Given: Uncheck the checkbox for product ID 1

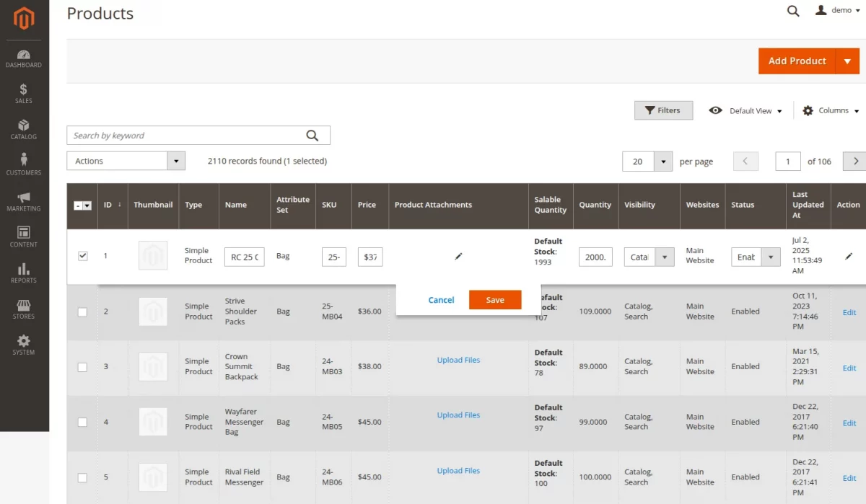Looking at the screenshot, I should (x=82, y=256).
